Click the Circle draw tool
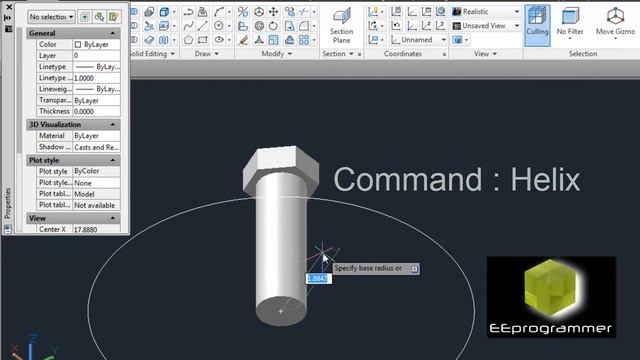This screenshot has width=640, height=360. [x=219, y=26]
